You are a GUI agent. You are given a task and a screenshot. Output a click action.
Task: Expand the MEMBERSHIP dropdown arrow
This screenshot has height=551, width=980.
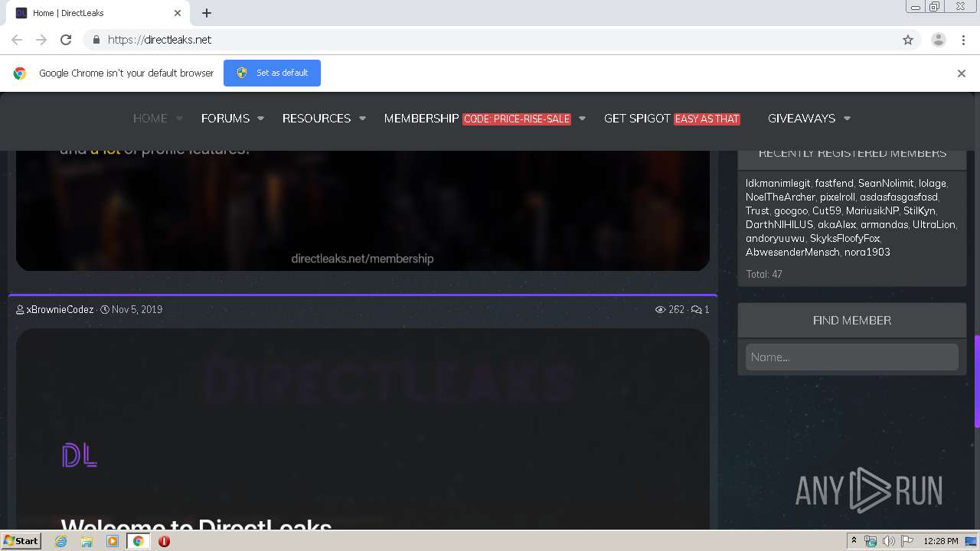click(x=582, y=119)
